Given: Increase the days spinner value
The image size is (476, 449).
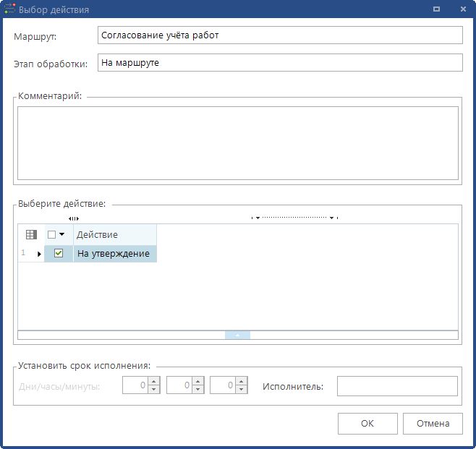Looking at the screenshot, I should pyautogui.click(x=153, y=382).
